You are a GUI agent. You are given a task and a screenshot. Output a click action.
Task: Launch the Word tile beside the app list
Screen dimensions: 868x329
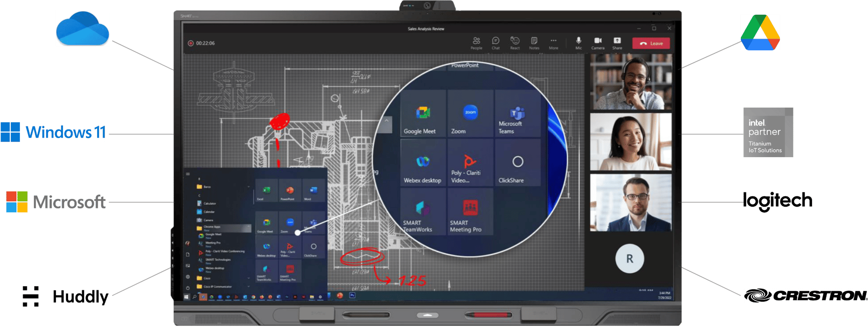(313, 191)
